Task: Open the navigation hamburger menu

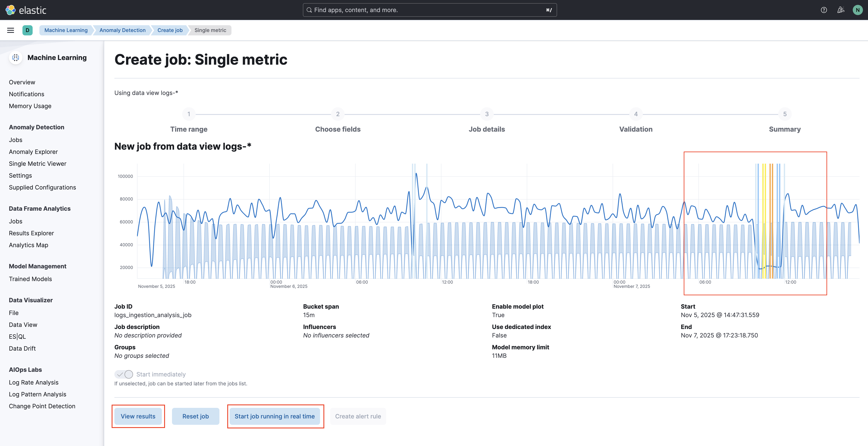Action: 10,30
